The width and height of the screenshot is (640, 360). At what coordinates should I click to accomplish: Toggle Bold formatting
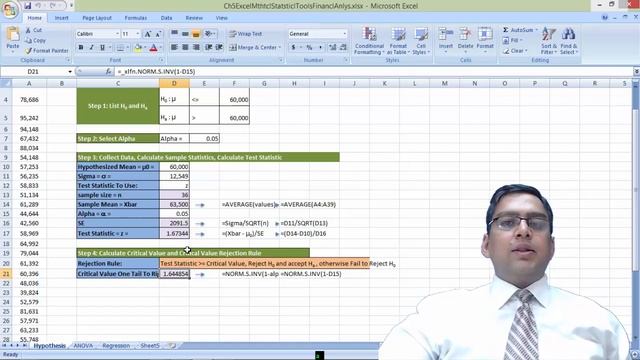coord(81,48)
